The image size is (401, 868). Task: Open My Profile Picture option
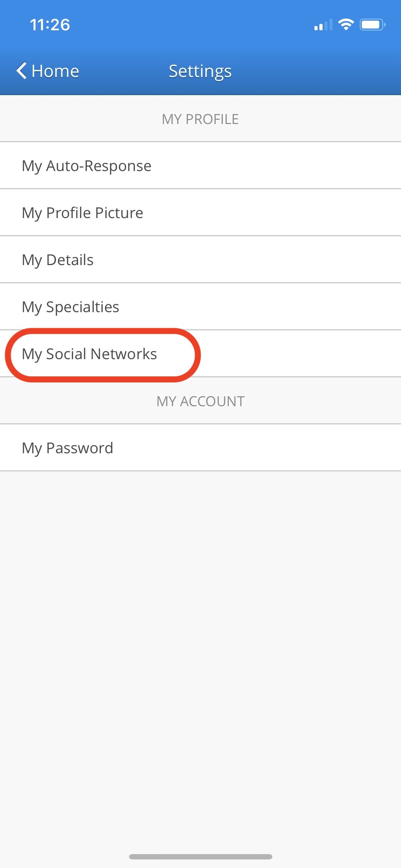point(200,213)
